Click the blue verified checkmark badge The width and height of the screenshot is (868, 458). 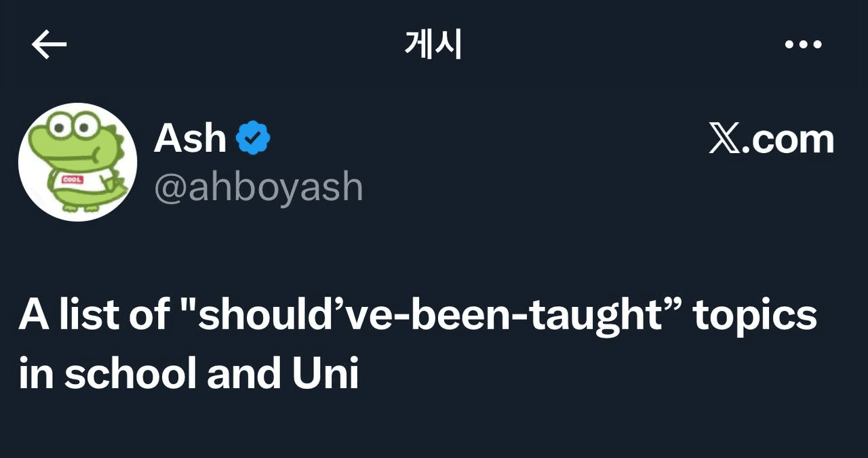[x=252, y=139]
